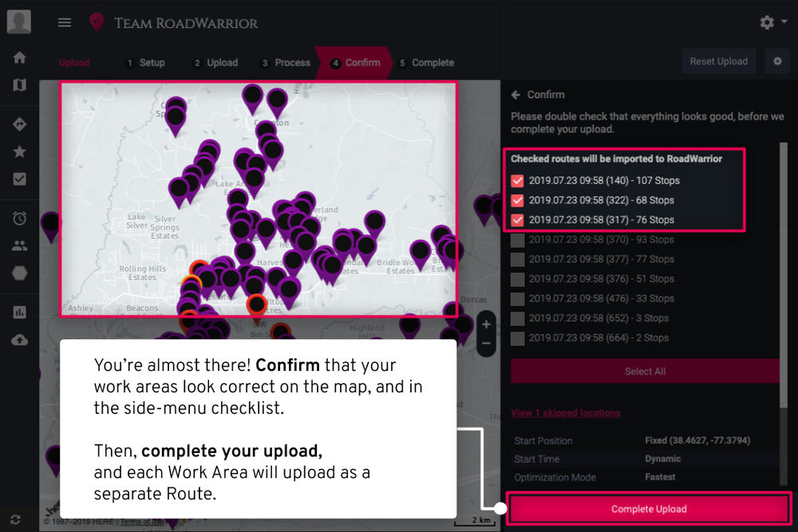Open the team members people icon
The width and height of the screenshot is (798, 532).
(19, 246)
